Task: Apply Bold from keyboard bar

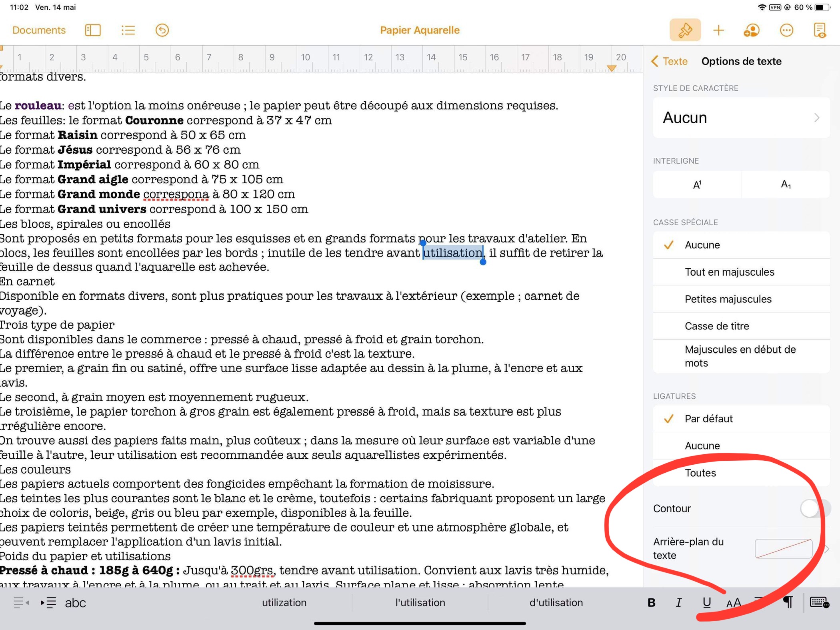Action: [651, 602]
